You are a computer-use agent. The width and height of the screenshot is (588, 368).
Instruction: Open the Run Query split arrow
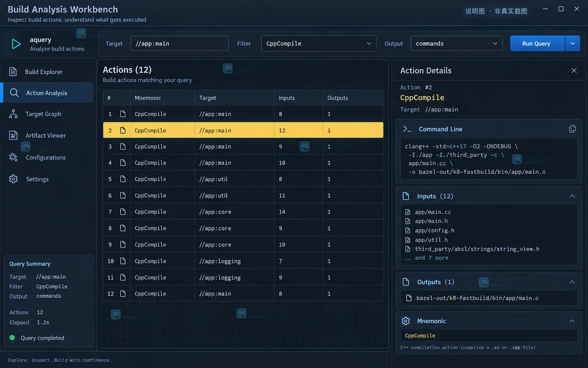click(x=572, y=44)
